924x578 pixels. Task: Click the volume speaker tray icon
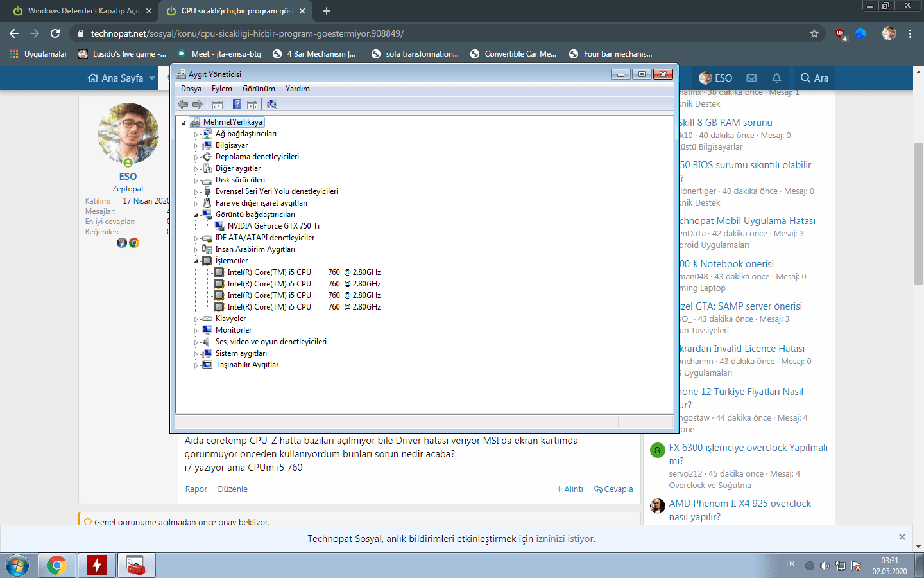[x=825, y=566]
